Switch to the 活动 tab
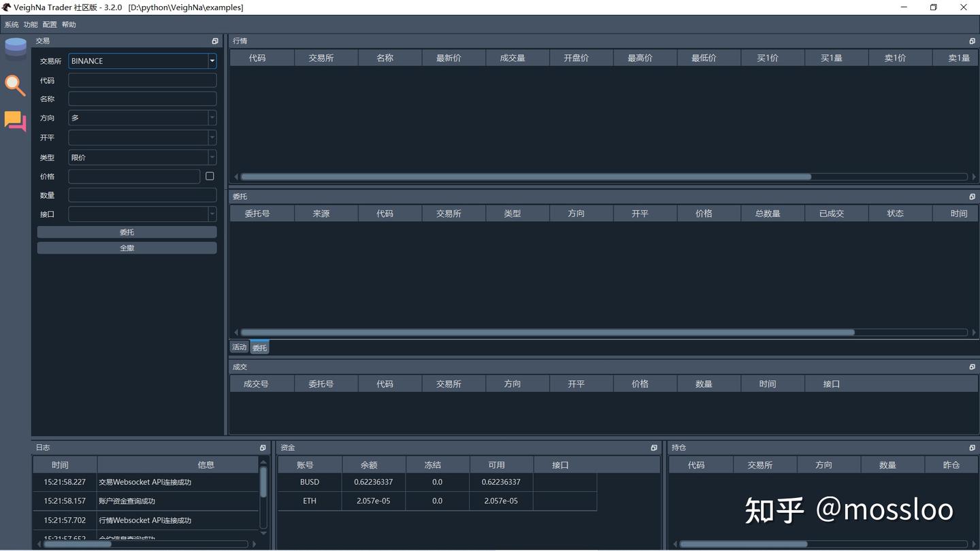 pyautogui.click(x=239, y=348)
